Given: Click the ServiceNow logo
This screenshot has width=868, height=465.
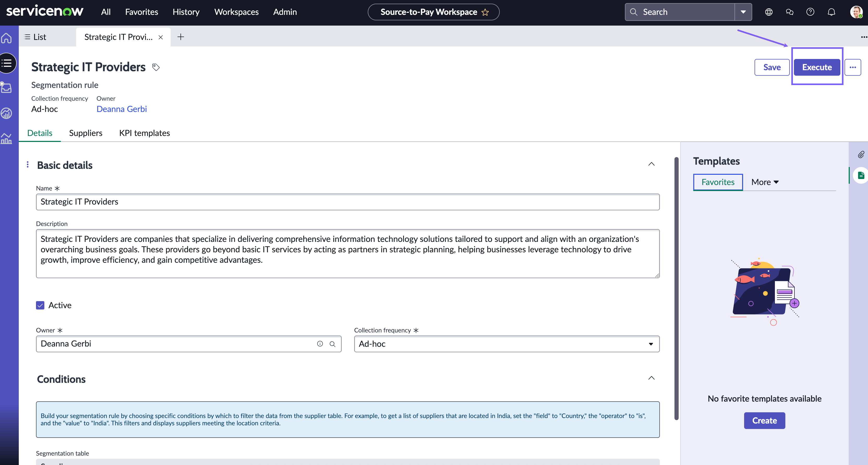Looking at the screenshot, I should pos(45,11).
